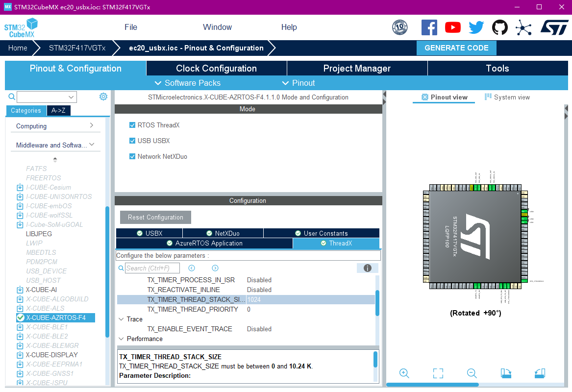The height and width of the screenshot is (392, 572).
Task: Click the peripheral search magnifier icon
Action: (x=12, y=97)
